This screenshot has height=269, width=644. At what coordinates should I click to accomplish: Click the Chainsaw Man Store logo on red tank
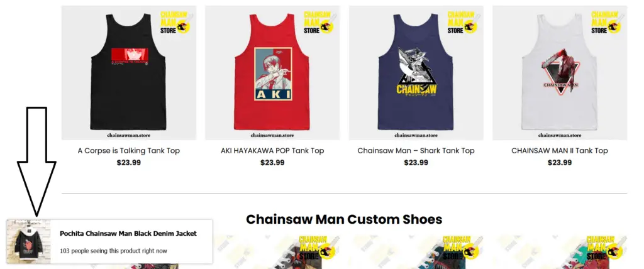(x=319, y=22)
